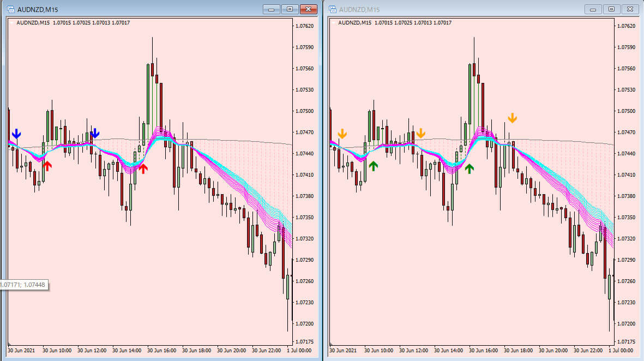Click the 30 Jun 10:00 label on the left time axis
Viewport: 644px width, 361px height.
point(57,350)
